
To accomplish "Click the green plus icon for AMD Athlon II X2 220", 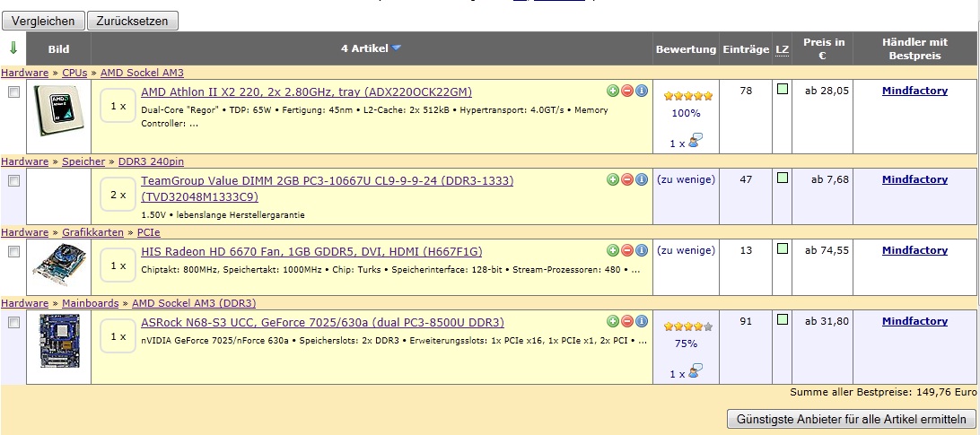I will [613, 91].
